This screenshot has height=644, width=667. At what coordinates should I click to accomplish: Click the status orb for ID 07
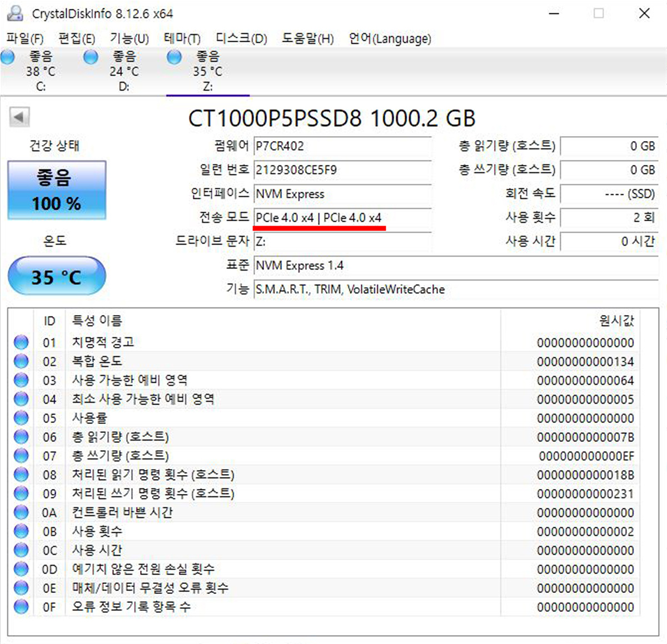click(21, 456)
